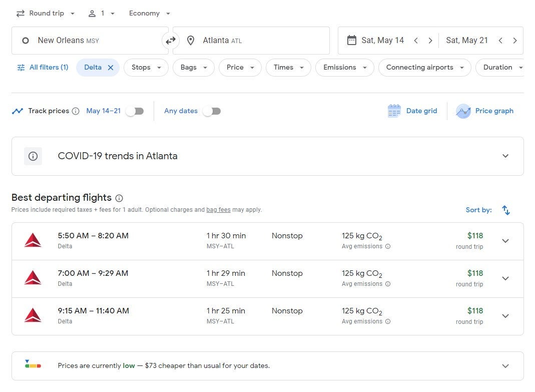
Task: Enable price tracking for May 14–21
Action: coord(135,111)
